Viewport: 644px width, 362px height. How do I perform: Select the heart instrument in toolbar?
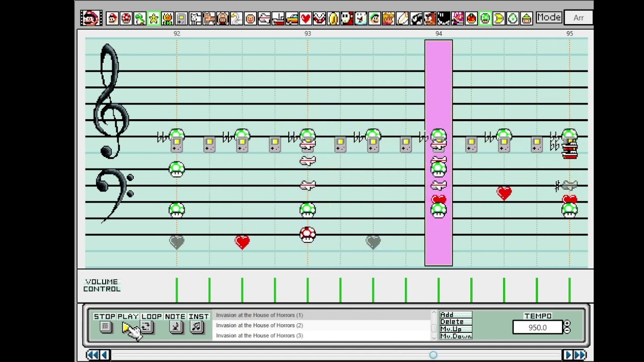(305, 19)
